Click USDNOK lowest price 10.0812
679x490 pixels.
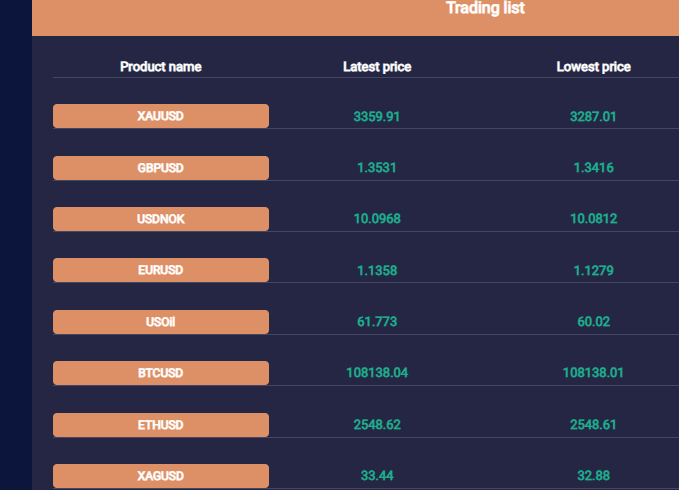593,219
